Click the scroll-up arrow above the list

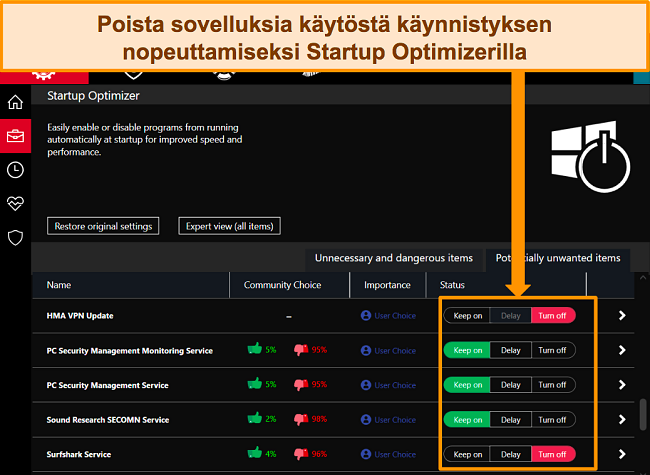[643, 278]
